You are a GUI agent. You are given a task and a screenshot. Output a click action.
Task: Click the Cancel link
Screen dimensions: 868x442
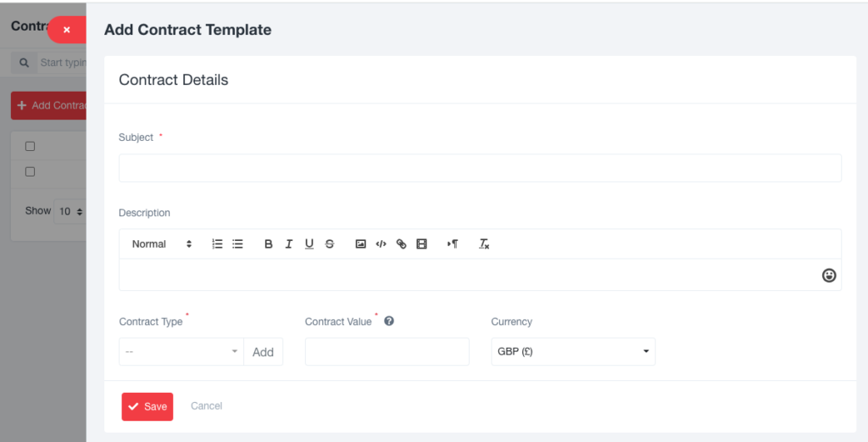tap(207, 406)
